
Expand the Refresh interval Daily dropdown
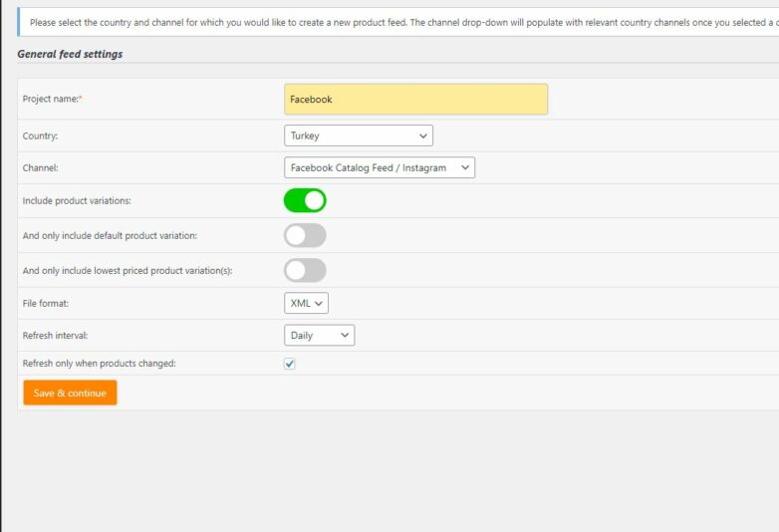[319, 336]
